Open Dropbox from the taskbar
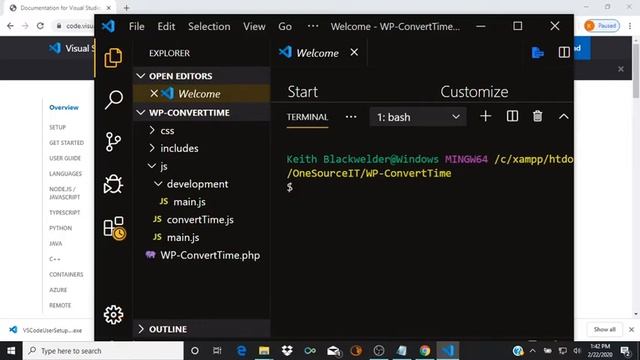This screenshot has height=360, width=640. pyautogui.click(x=287, y=351)
